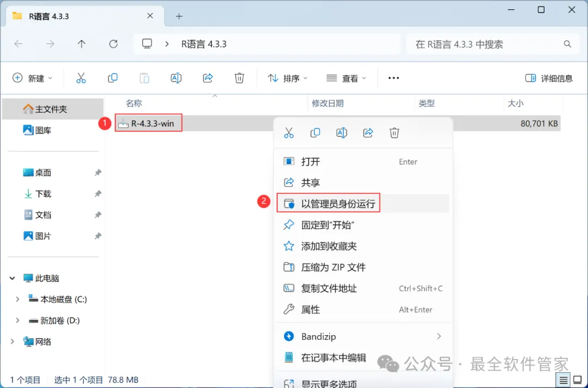Collapse the 此电脑 tree node
The width and height of the screenshot is (588, 388).
coord(13,278)
